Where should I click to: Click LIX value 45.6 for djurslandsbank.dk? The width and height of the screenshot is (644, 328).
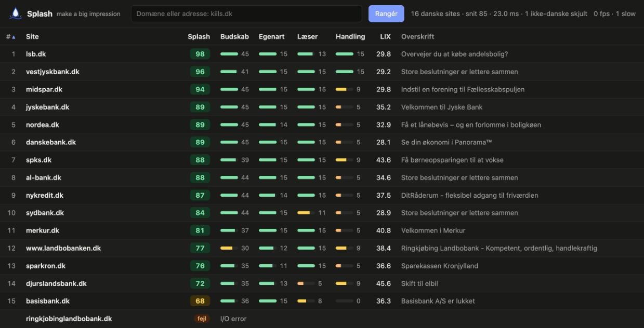[384, 283]
